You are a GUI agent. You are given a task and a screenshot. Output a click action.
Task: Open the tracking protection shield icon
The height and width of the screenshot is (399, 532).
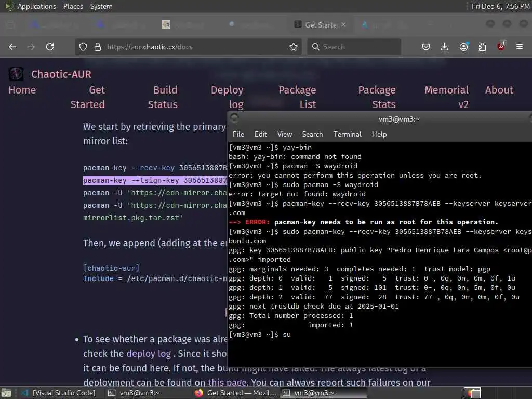point(83,47)
